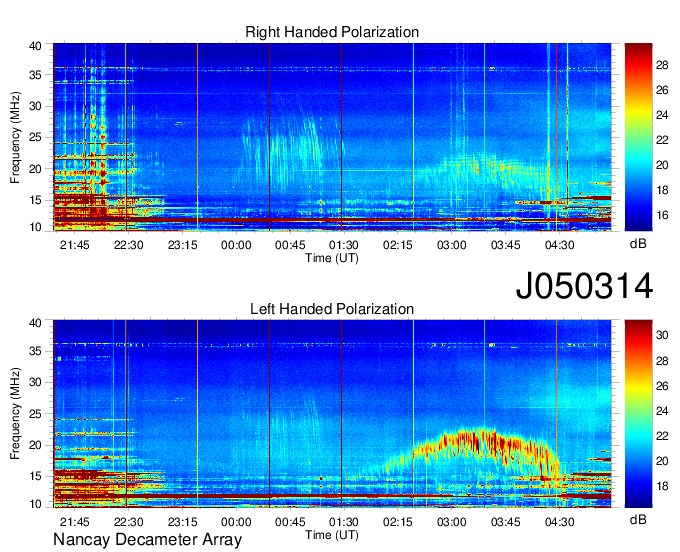
Task: Click the 23:15 time tick of the Left Handed plot
Action: tap(183, 522)
